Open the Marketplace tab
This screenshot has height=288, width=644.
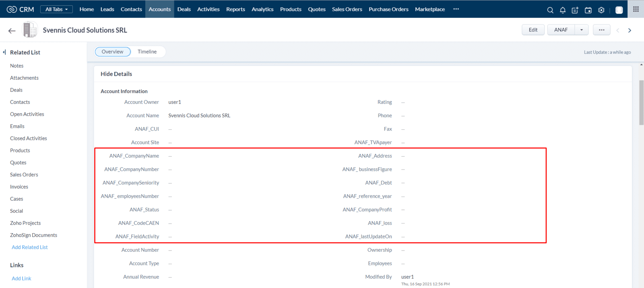(x=430, y=9)
